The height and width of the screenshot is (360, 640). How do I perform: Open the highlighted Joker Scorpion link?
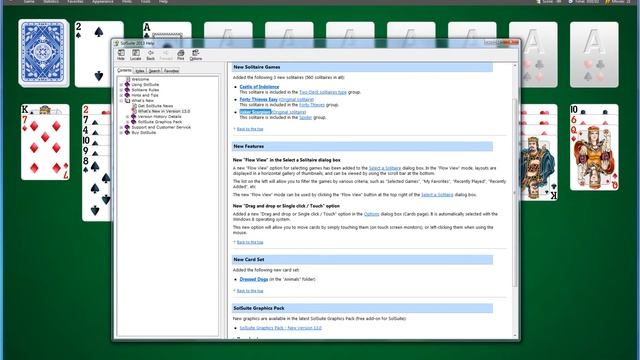pos(255,112)
